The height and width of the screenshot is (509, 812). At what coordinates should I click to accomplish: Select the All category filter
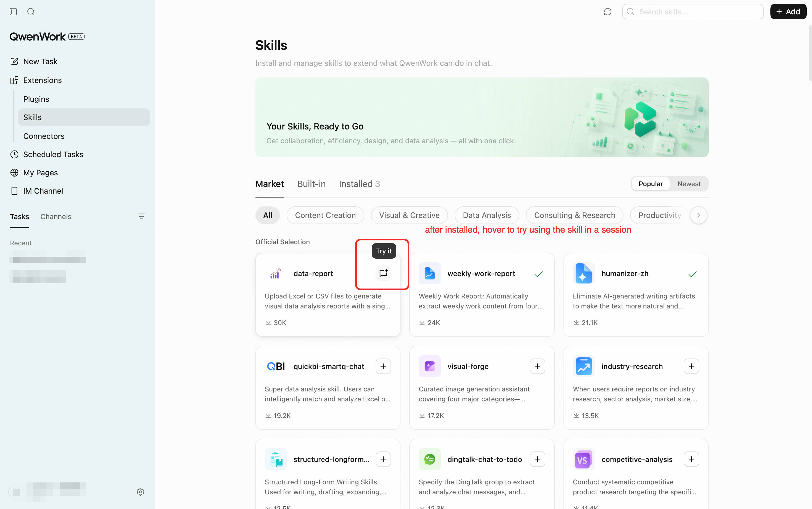pyautogui.click(x=268, y=215)
